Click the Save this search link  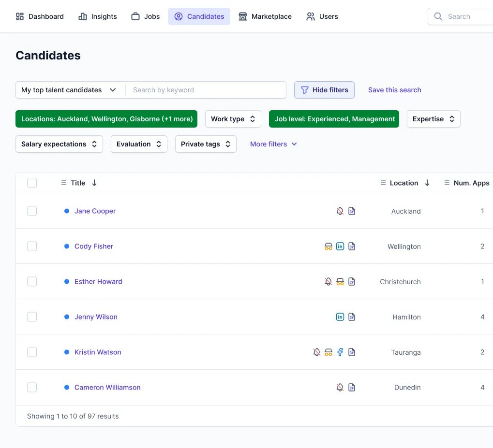click(x=394, y=90)
